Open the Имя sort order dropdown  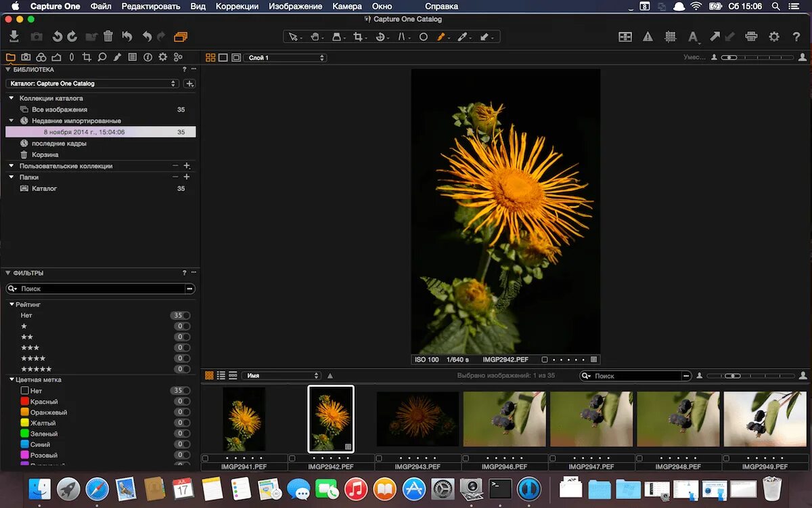(281, 376)
